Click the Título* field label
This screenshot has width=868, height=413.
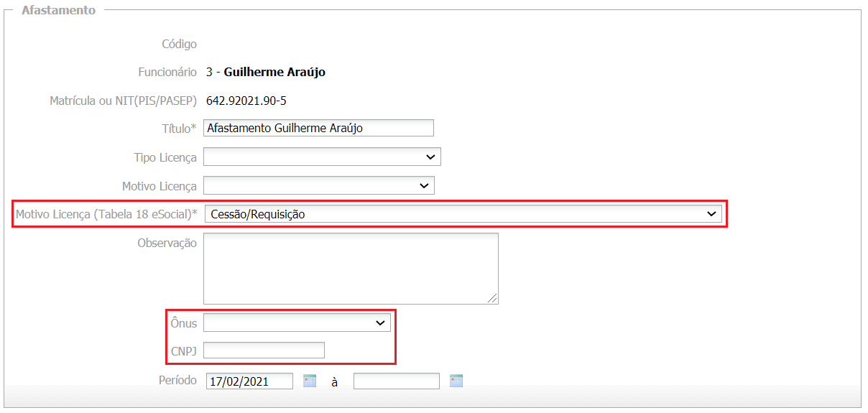click(179, 129)
